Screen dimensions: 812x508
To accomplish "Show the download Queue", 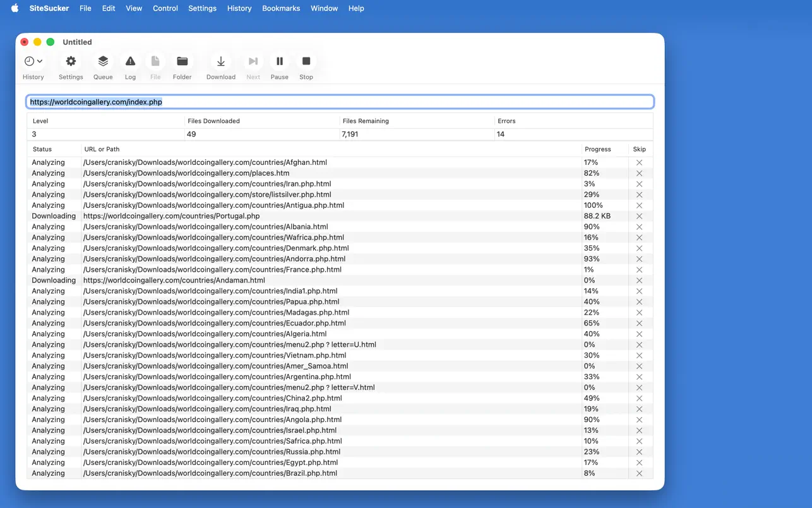I will pos(103,61).
